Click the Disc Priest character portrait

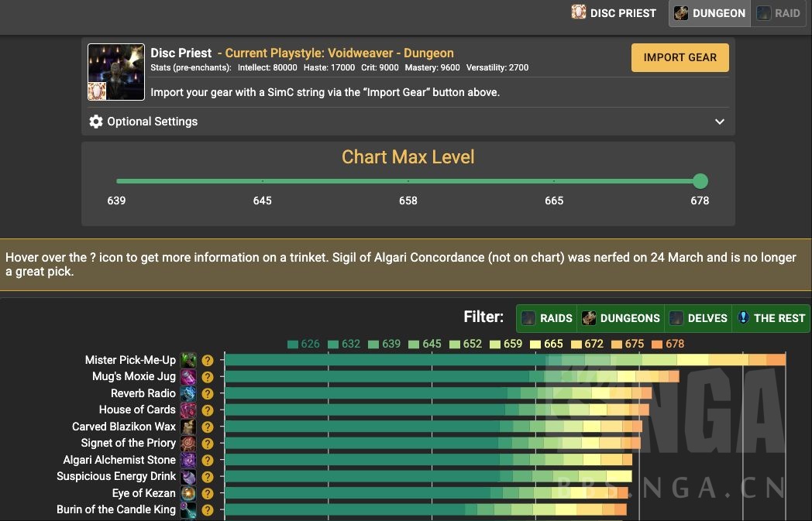(116, 72)
